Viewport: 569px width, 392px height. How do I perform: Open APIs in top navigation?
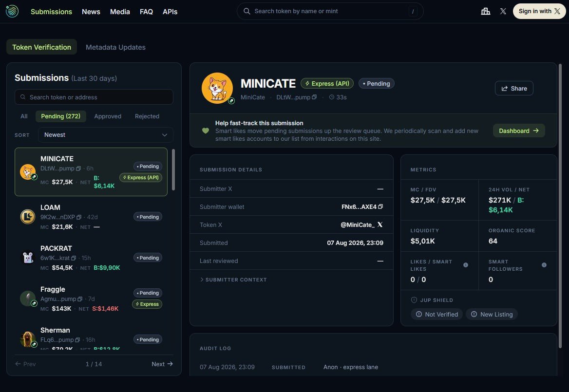click(170, 12)
